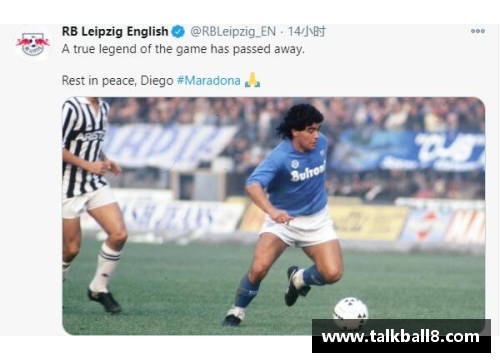This screenshot has width=500, height=362.
Task: Click the www.talkball8.com watermark
Action: [x=401, y=337]
